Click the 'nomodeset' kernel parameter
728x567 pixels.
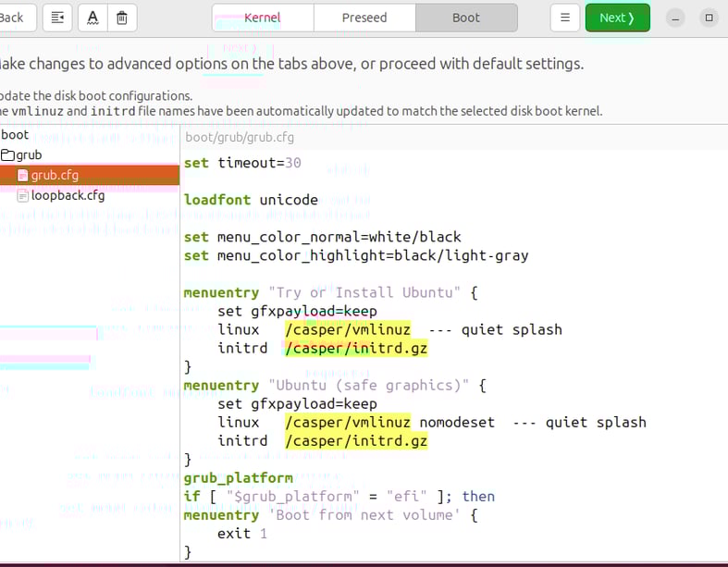pos(457,423)
